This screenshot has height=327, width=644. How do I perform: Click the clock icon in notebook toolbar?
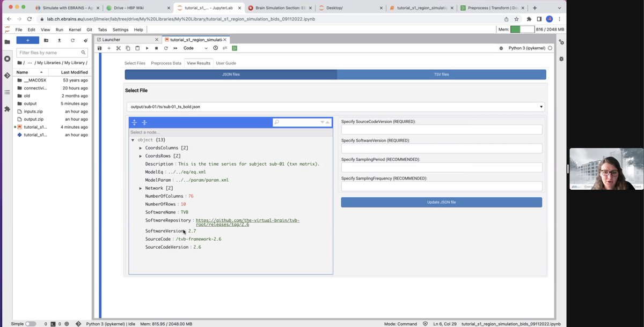[x=216, y=48]
